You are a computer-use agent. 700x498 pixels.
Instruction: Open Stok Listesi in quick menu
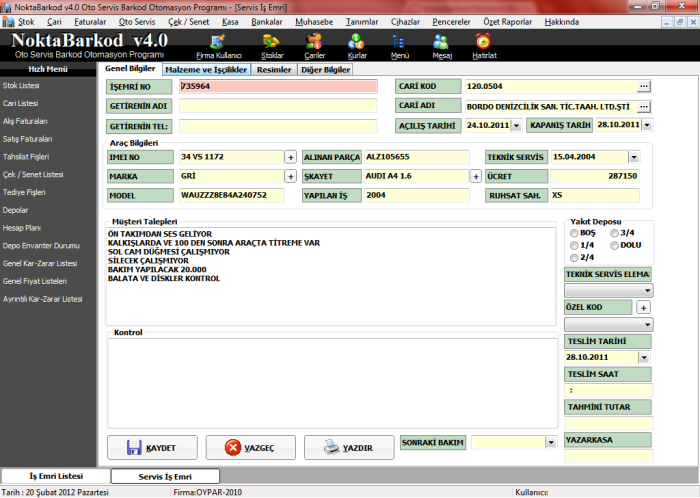click(21, 86)
